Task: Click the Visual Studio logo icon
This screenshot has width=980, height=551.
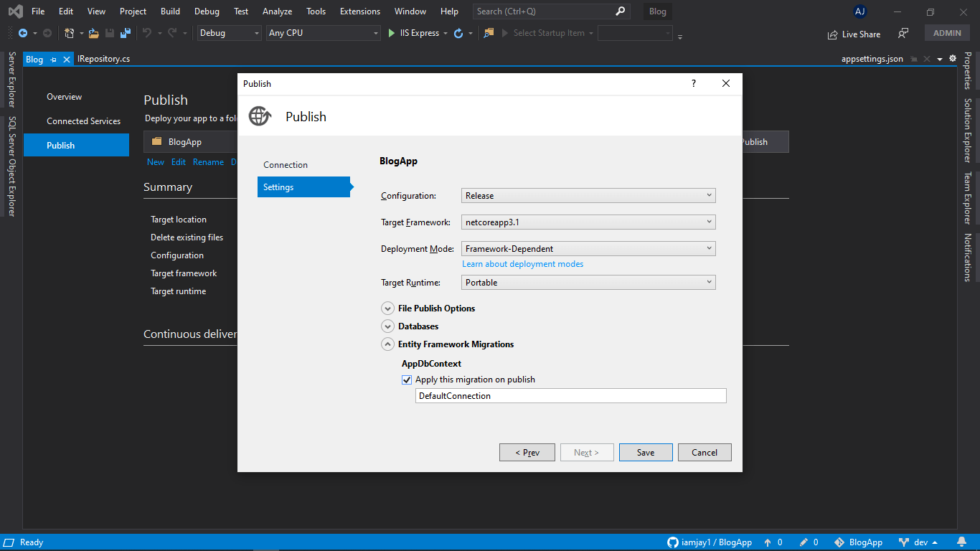Action: pos(15,11)
